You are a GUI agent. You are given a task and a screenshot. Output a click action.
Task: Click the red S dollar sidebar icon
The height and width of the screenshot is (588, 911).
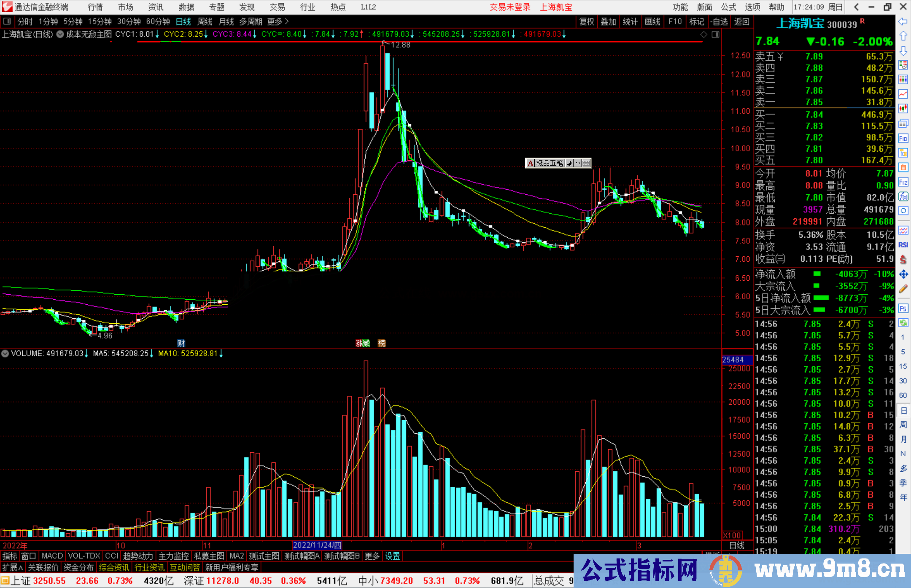point(903,259)
